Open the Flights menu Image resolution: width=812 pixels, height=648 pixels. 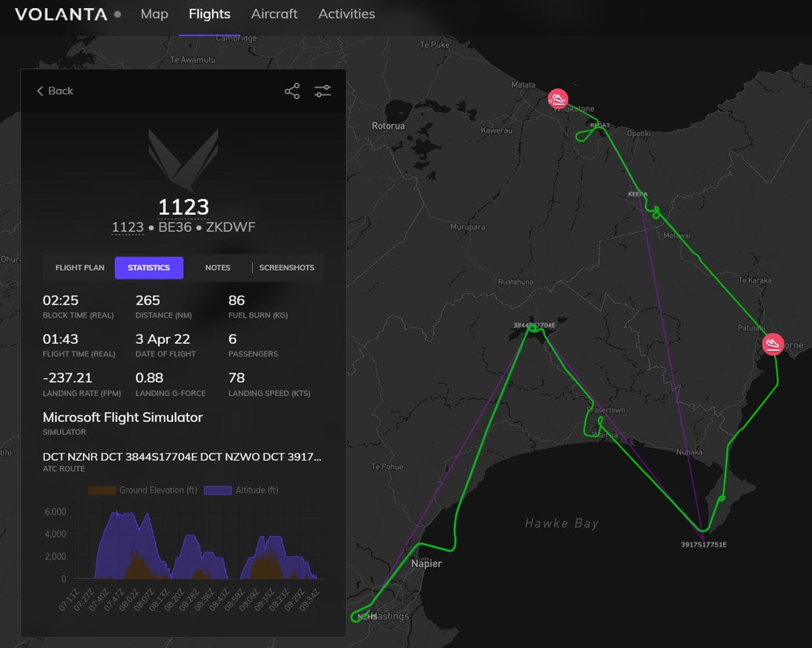pyautogui.click(x=209, y=14)
